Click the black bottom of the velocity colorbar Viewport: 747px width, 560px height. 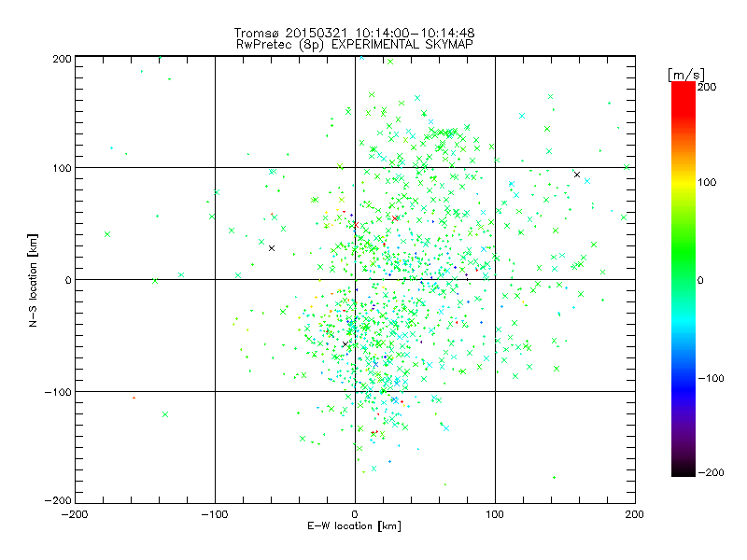click(x=684, y=469)
